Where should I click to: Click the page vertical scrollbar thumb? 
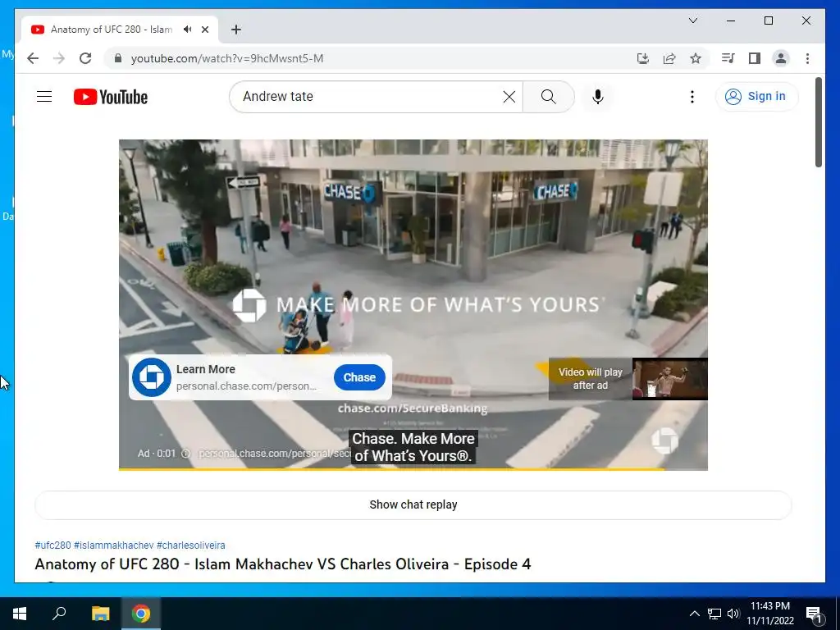818,122
